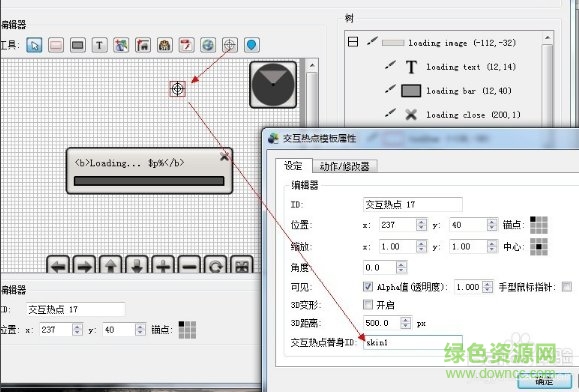Select the hotspot template crosshair tool
Viewport: 579px width, 392px height.
pos(230,45)
